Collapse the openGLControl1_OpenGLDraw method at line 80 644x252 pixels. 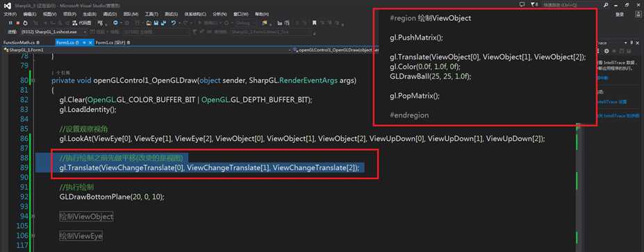click(x=33, y=81)
